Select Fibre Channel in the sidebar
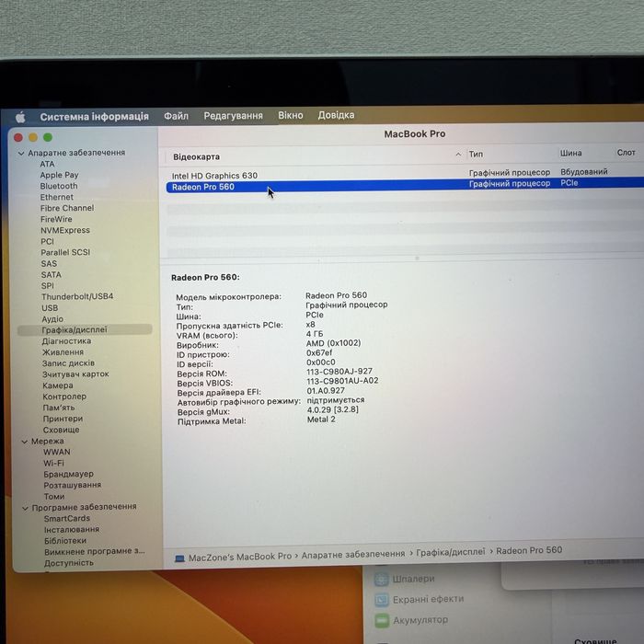Viewport: 644px width, 644px height. pyautogui.click(x=67, y=208)
